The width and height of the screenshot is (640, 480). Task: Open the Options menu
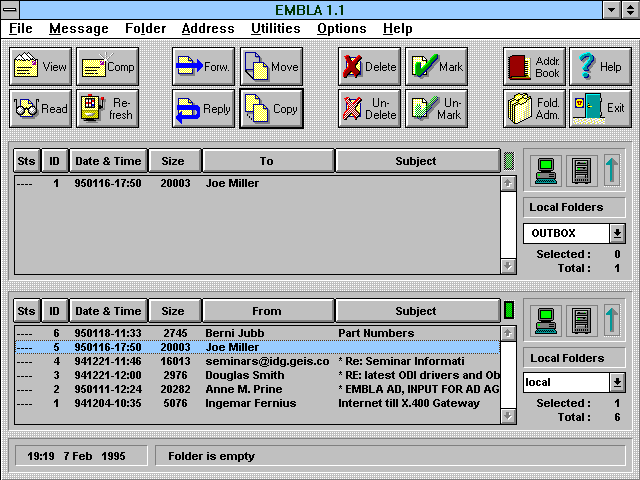342,29
